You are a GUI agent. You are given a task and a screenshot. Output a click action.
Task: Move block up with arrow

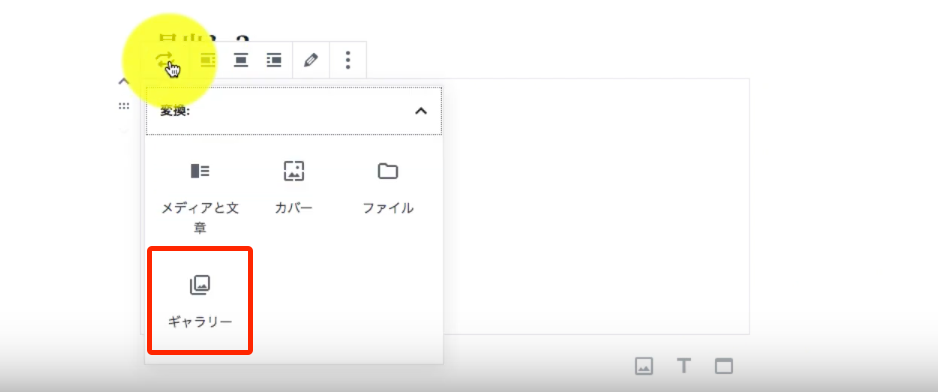tap(123, 81)
